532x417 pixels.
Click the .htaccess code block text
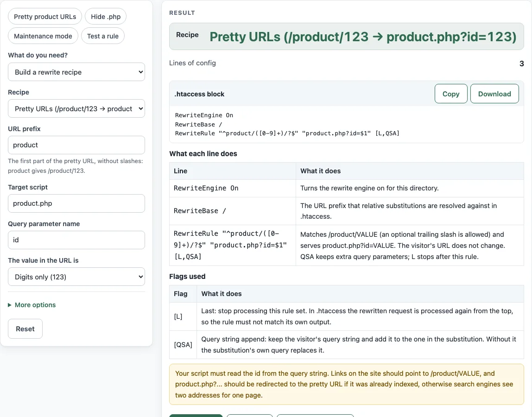tap(287, 124)
